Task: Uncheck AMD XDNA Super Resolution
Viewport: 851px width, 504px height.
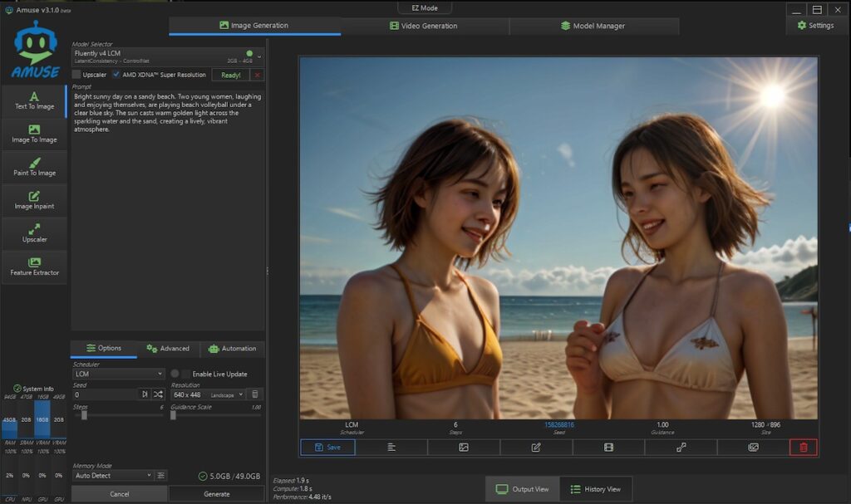Action: point(116,75)
